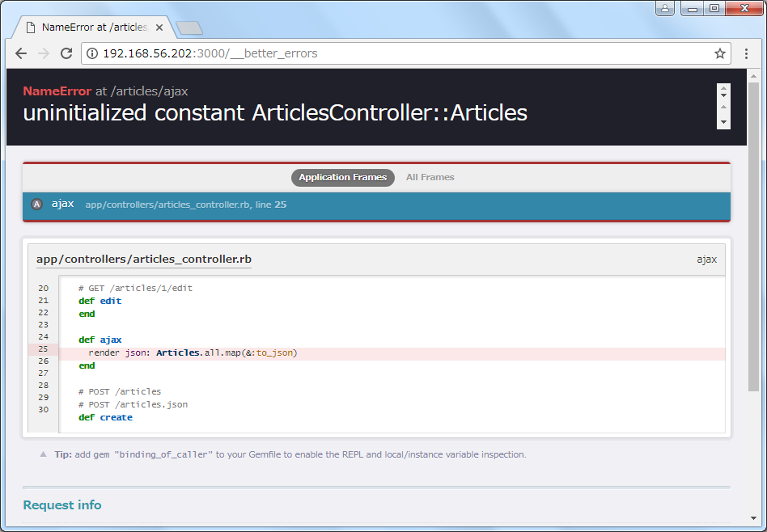Select the ajax stack frame row

376,205
